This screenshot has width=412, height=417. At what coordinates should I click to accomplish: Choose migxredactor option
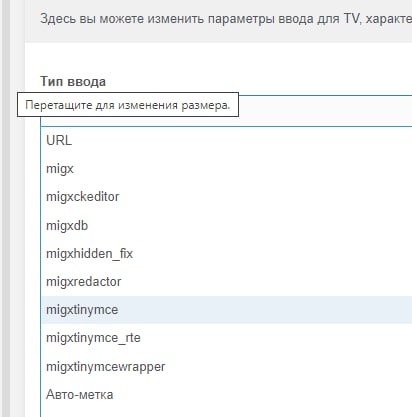[227, 282]
